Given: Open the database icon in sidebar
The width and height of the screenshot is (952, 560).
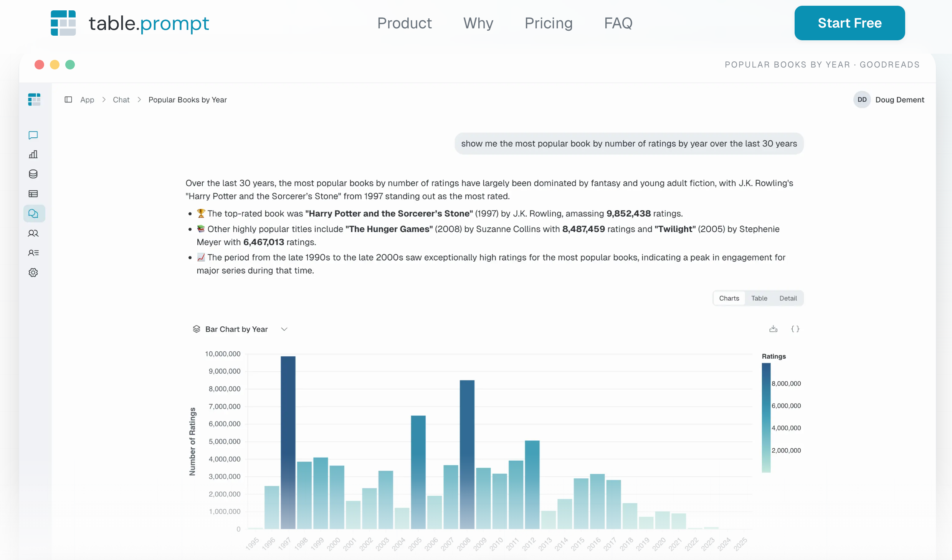Looking at the screenshot, I should click(x=33, y=174).
